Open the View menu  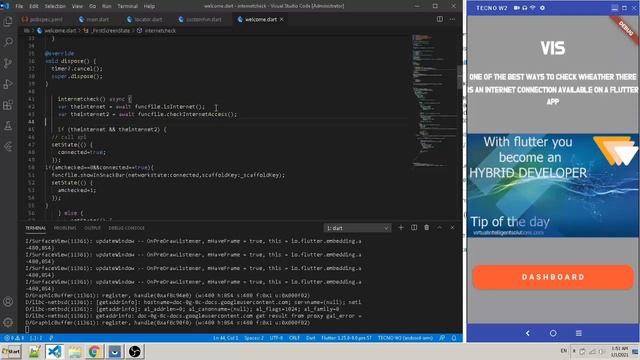77,6
